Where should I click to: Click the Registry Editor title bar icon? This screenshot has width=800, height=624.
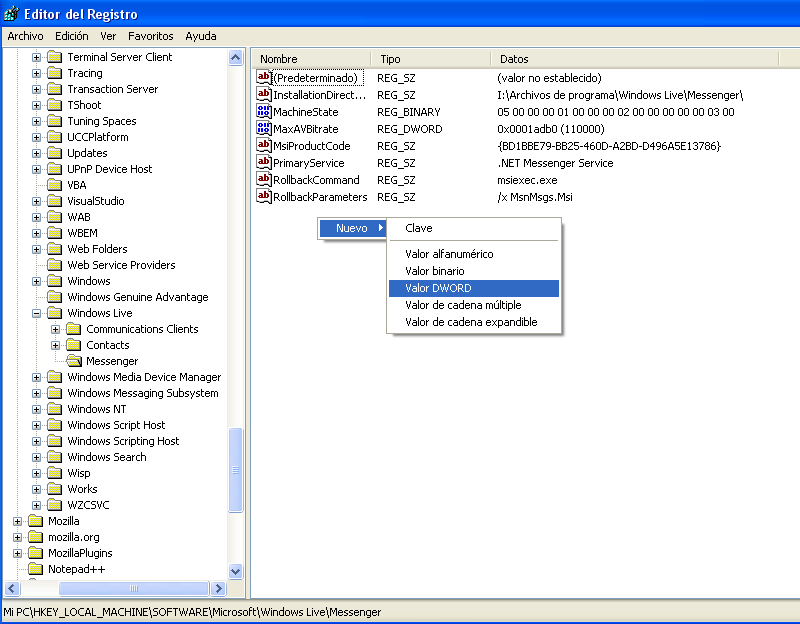coord(12,14)
